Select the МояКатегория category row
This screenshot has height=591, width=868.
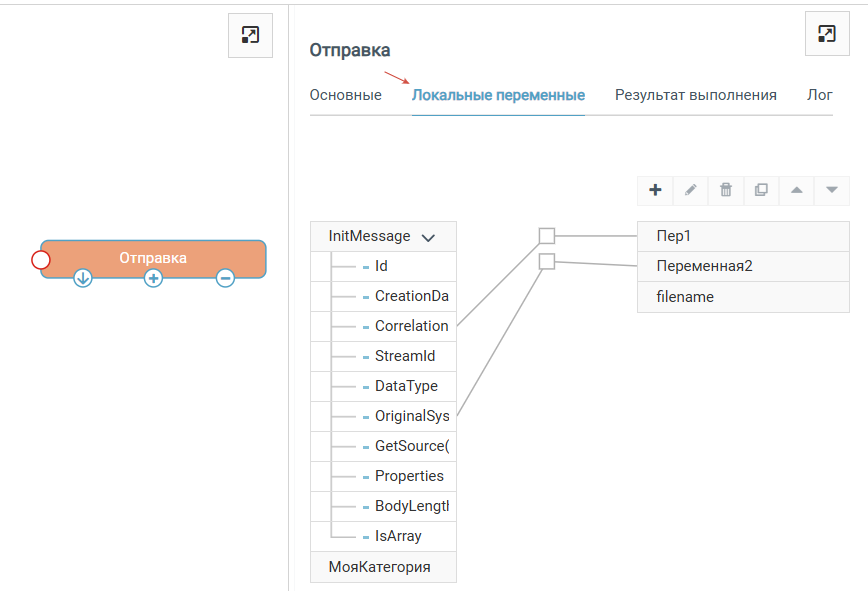point(383,567)
